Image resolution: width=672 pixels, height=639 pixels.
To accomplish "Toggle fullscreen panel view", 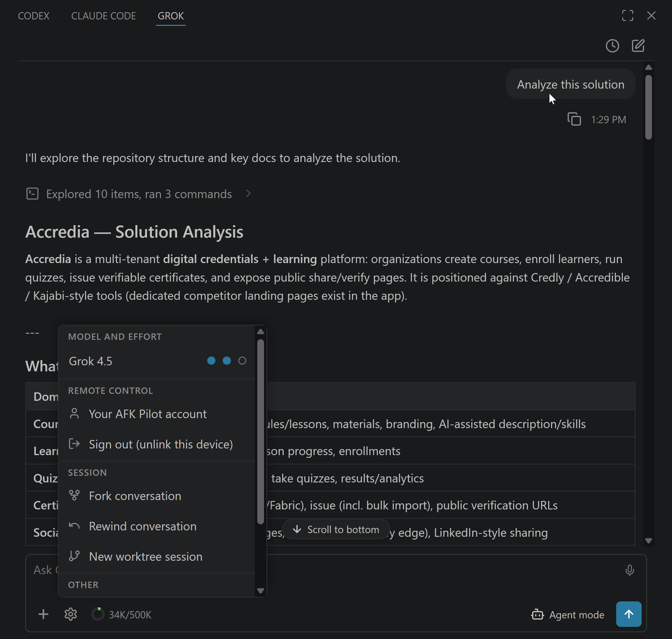I will (x=627, y=16).
